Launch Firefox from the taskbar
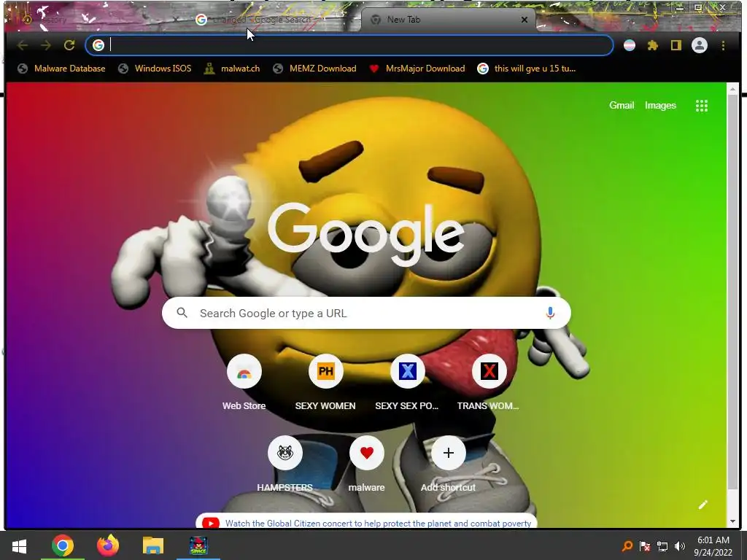 pos(108,545)
